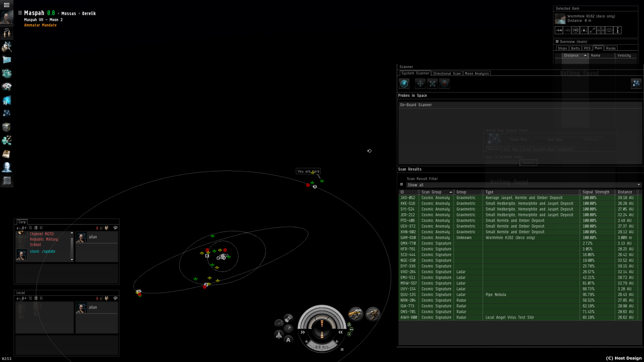Switch to Moon Analysis tab
This screenshot has height=362, width=644.
click(477, 74)
